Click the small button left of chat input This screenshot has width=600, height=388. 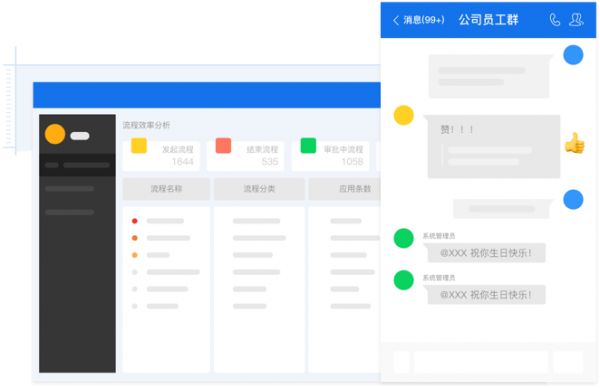(401, 361)
